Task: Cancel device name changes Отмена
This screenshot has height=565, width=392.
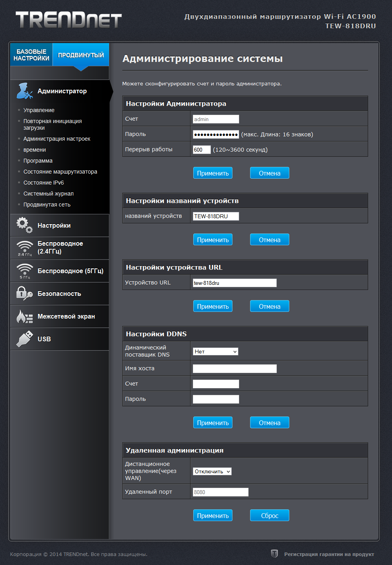Action: click(x=270, y=239)
